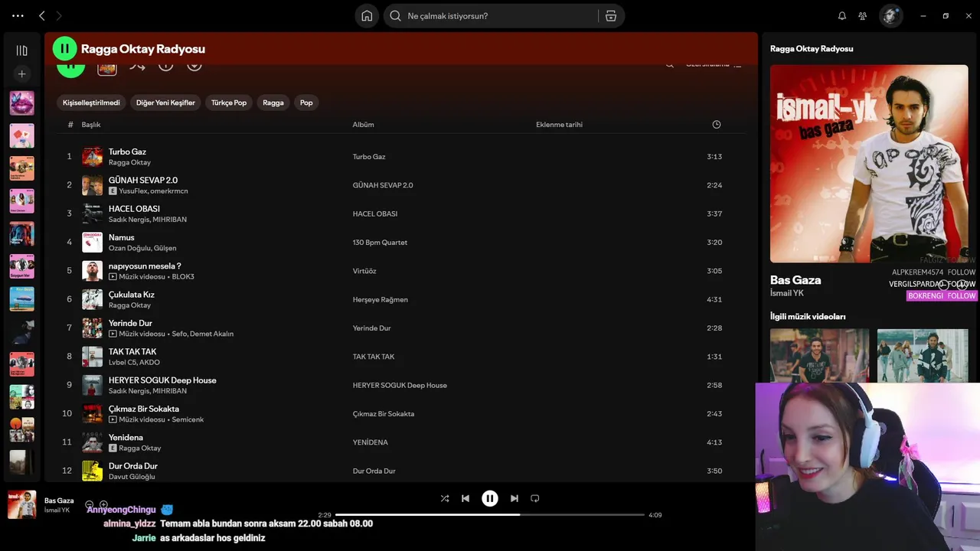Select the Türkçe Pop chip
The height and width of the screenshot is (551, 980).
click(x=229, y=103)
